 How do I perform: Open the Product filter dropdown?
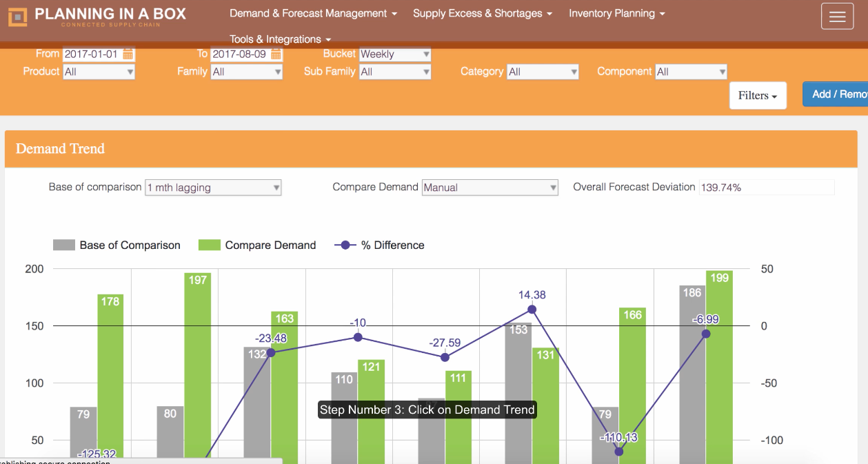click(x=99, y=72)
